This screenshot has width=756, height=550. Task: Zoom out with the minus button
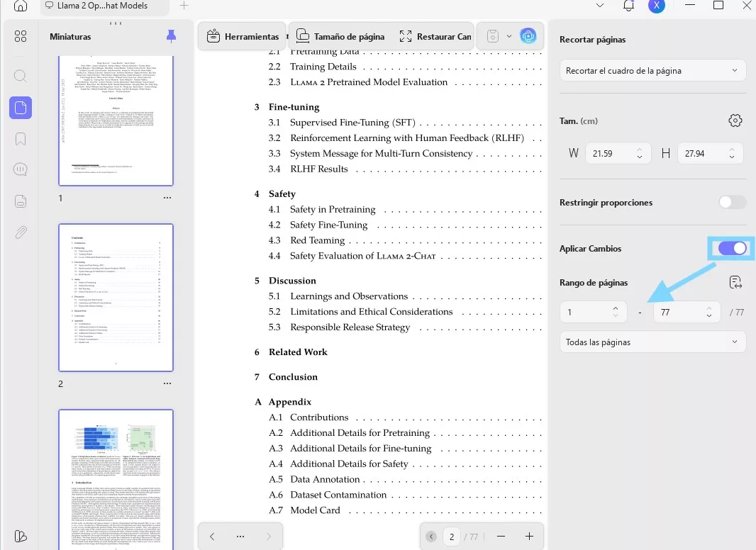501,536
